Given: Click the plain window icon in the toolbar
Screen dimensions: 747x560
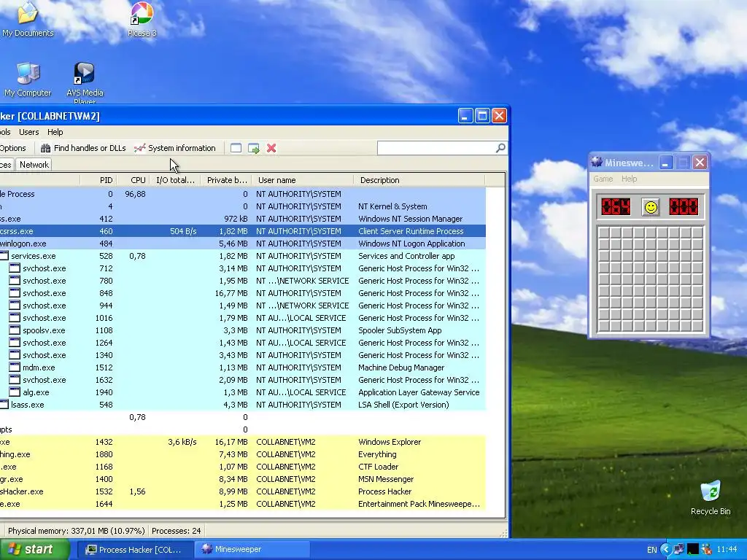Looking at the screenshot, I should (236, 148).
